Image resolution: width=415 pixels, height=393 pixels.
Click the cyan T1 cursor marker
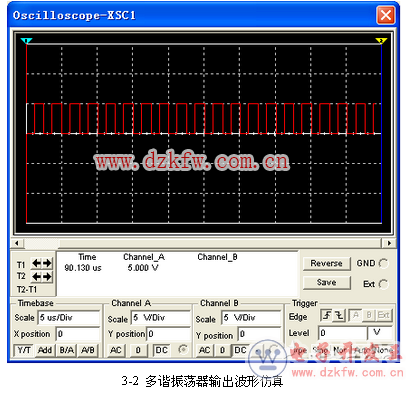(x=26, y=41)
